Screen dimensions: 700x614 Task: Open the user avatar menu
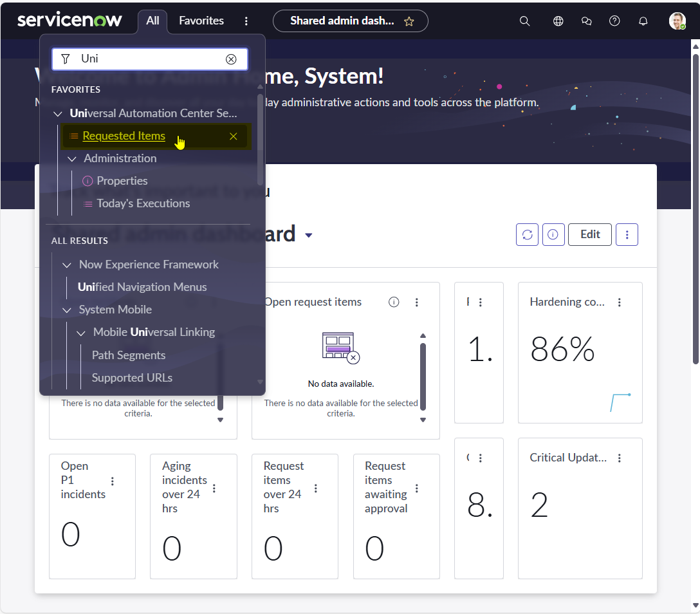pos(677,21)
